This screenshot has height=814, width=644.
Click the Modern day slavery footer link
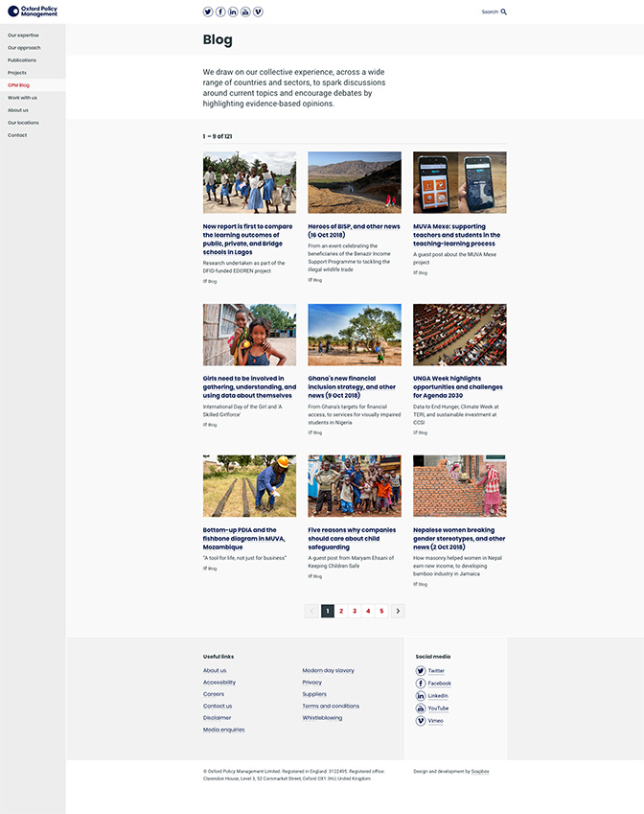pos(328,670)
